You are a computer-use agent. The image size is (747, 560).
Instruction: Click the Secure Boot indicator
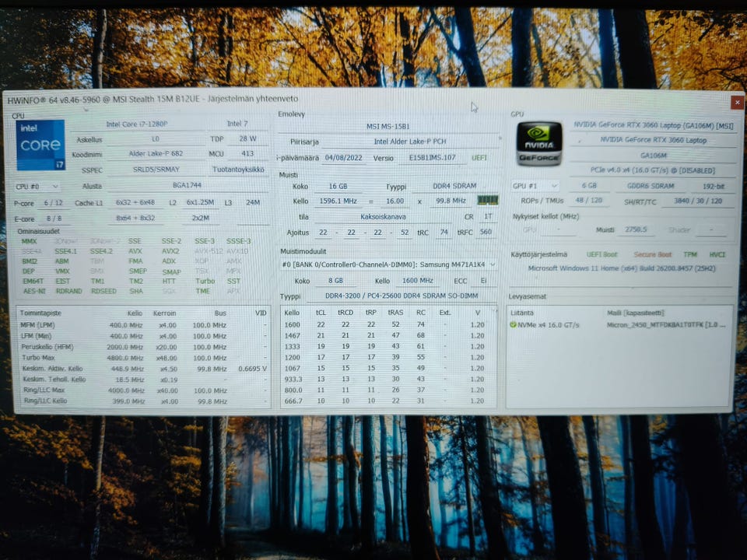(652, 254)
